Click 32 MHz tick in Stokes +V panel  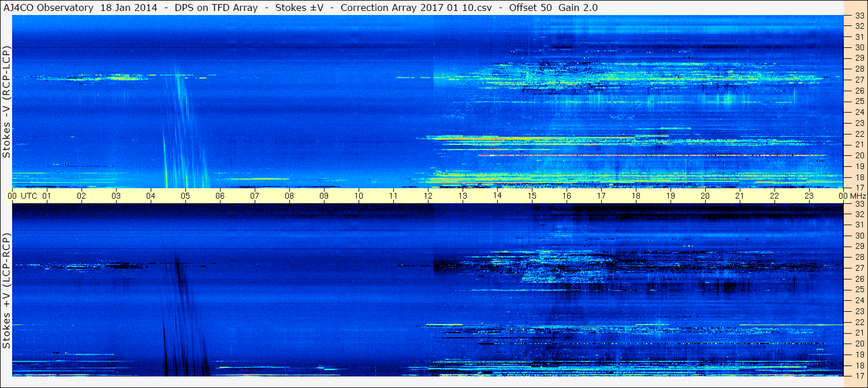coord(859,214)
